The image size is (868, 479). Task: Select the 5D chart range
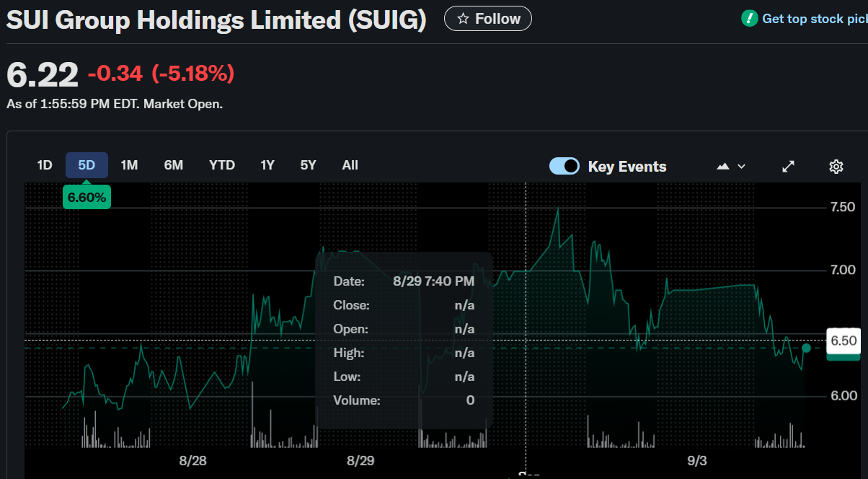pyautogui.click(x=87, y=165)
